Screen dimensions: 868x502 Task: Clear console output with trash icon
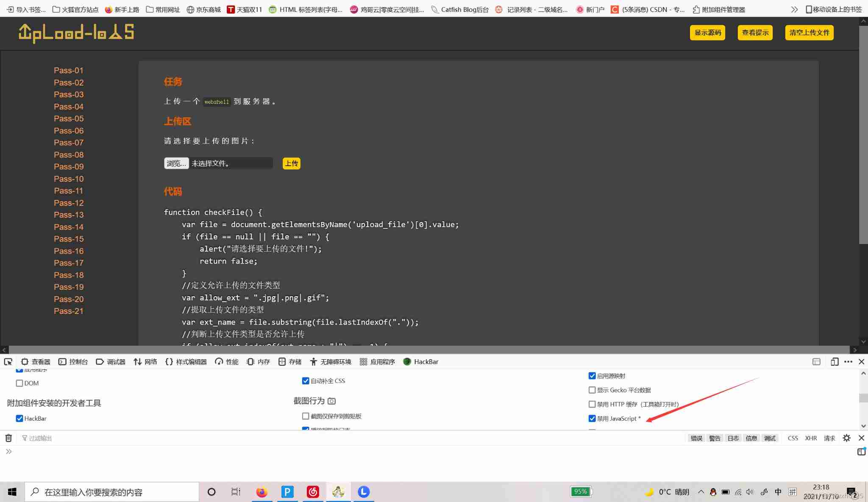click(8, 438)
